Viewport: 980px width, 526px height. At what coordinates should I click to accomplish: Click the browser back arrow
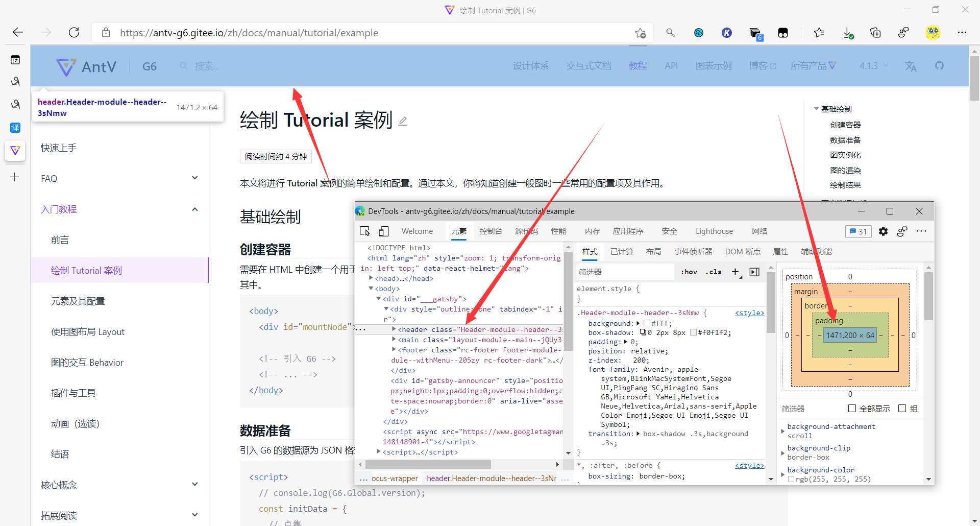click(18, 33)
